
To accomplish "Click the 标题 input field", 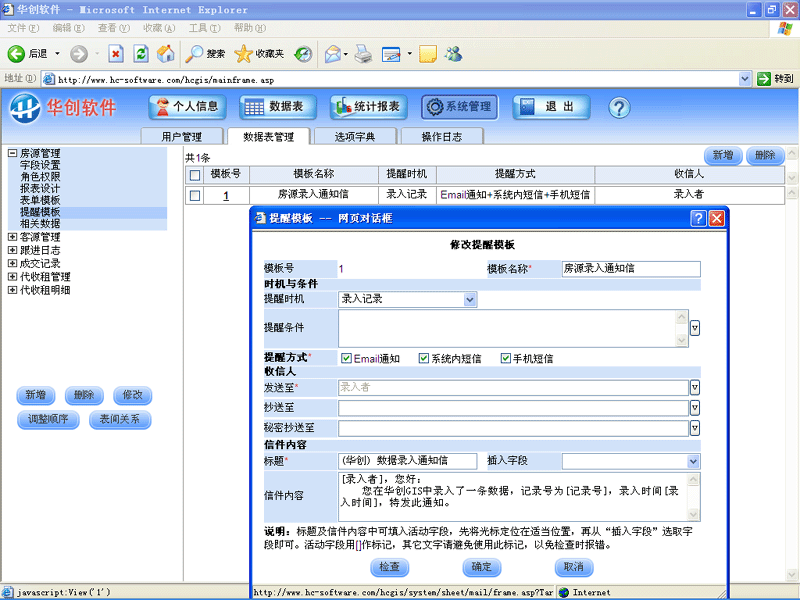I will coord(408,461).
